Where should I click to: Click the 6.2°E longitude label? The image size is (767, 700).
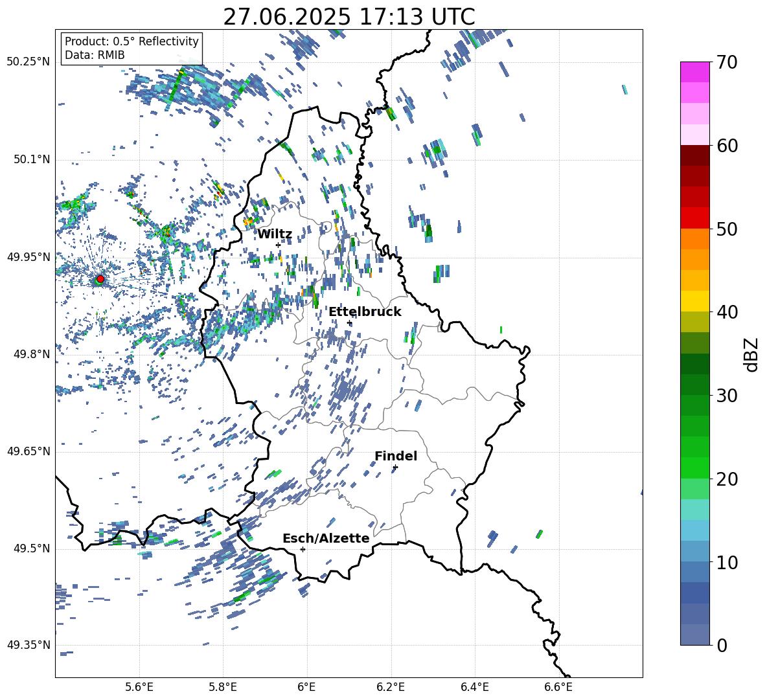point(391,687)
